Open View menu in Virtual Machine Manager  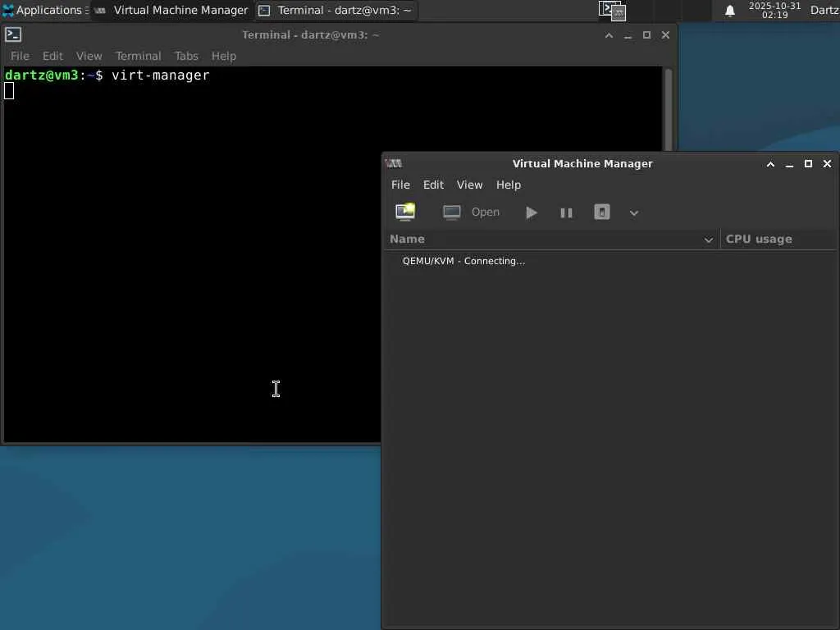click(469, 185)
